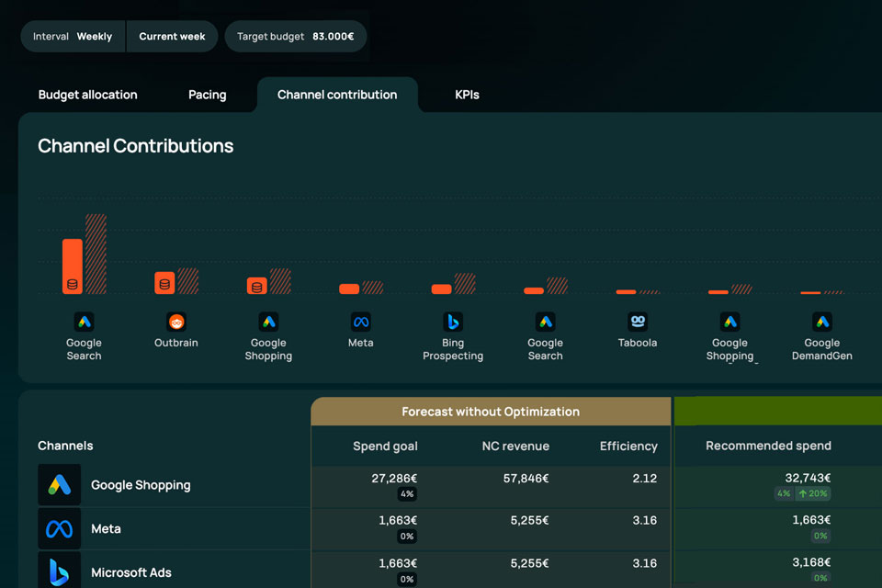Click the hatched bar for Bing Prospecting
The image size is (882, 588).
pos(465,284)
